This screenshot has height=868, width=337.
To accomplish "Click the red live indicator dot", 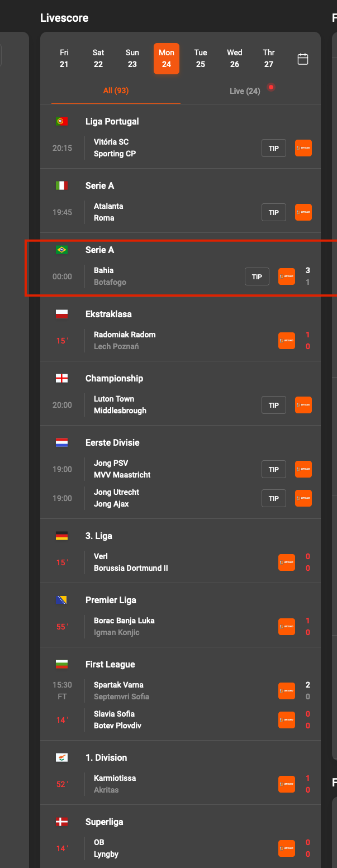I will [271, 87].
